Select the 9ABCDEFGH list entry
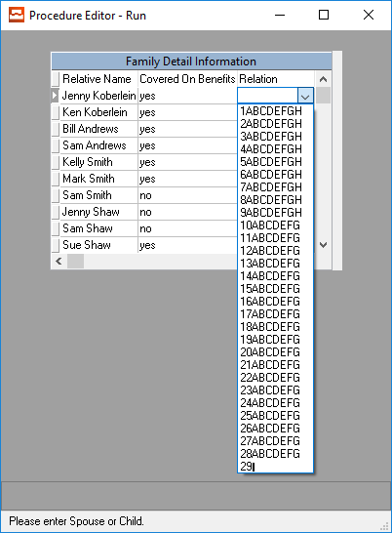Image resolution: width=392 pixels, height=533 pixels. click(x=275, y=213)
